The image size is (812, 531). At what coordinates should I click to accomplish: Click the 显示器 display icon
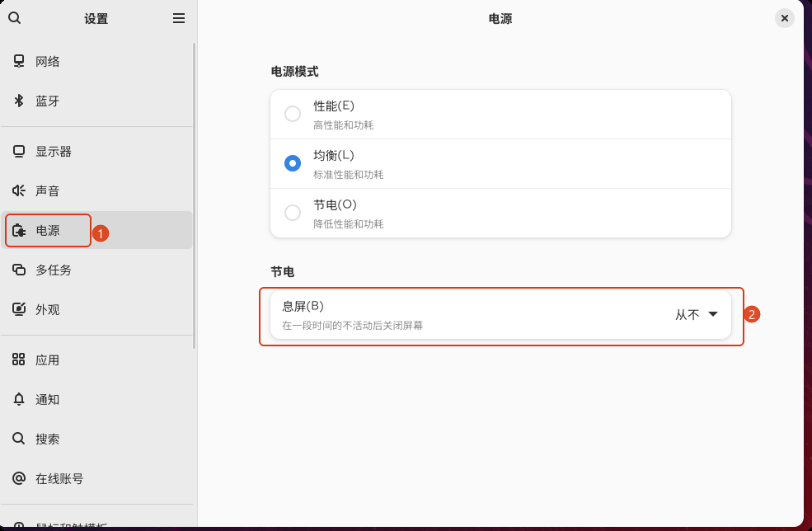[19, 151]
